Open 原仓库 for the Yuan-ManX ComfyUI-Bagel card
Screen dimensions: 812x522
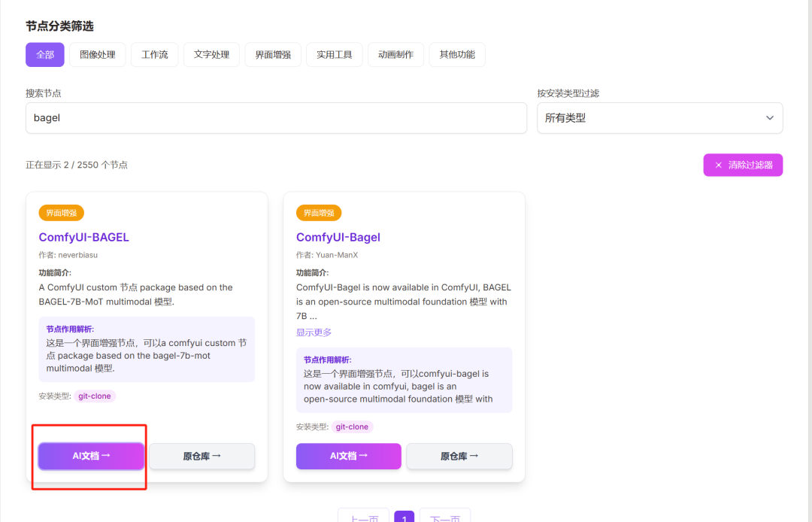coord(459,457)
